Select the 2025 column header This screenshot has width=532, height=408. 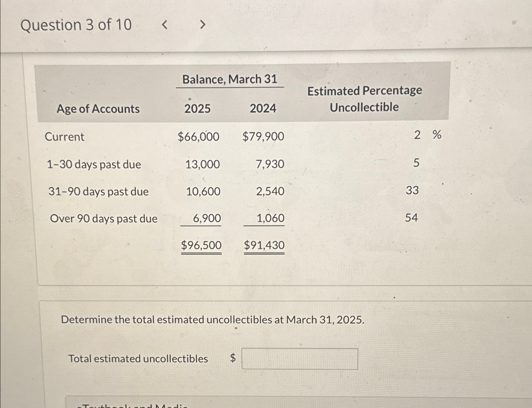coord(197,108)
